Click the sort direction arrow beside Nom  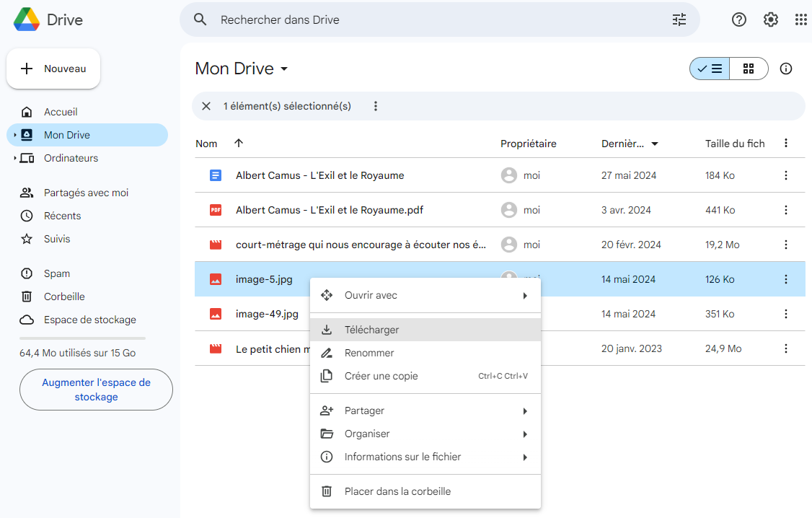click(x=239, y=144)
